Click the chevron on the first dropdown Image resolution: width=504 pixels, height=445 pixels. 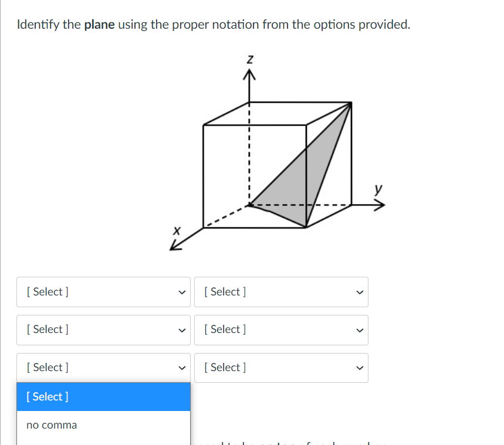[x=182, y=291]
